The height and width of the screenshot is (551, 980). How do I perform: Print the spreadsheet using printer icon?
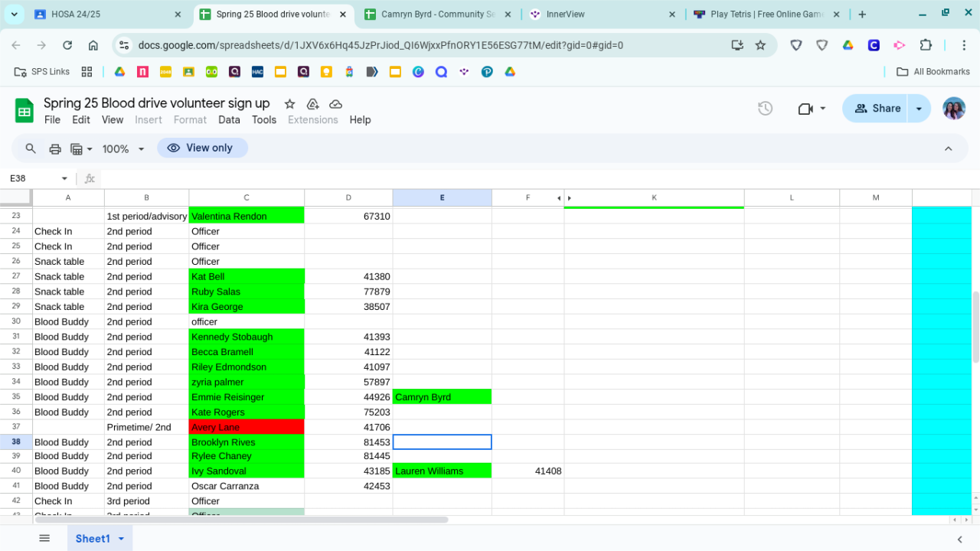[55, 148]
